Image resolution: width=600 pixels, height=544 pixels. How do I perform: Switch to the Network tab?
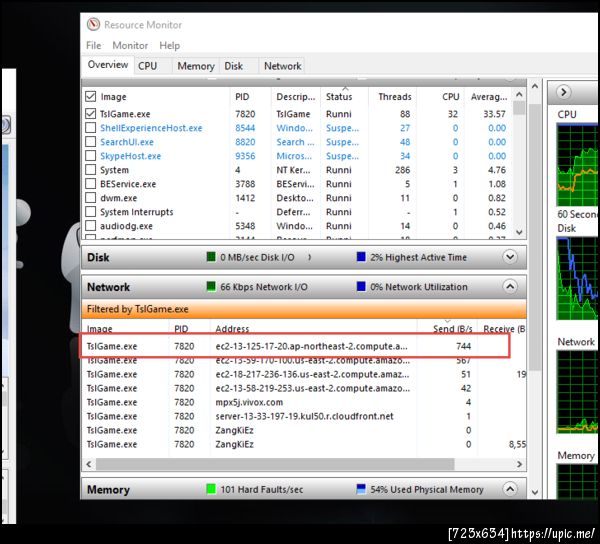coord(282,66)
